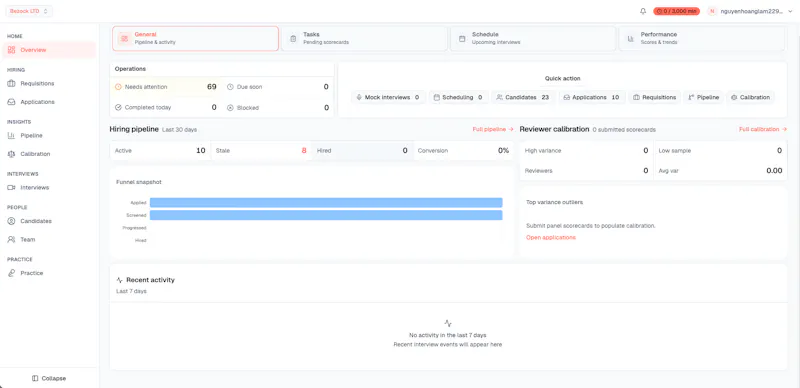The height and width of the screenshot is (388, 800).
Task: Click the Performance tab chart icon
Action: 631,38
